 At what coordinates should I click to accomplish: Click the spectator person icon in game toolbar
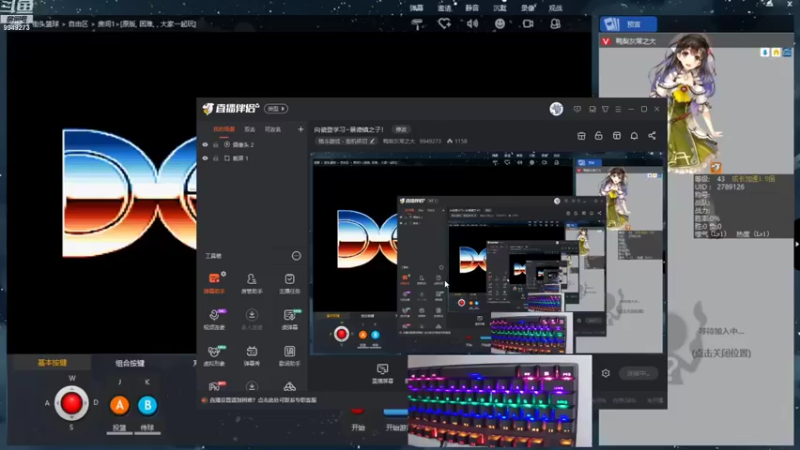coord(556,23)
